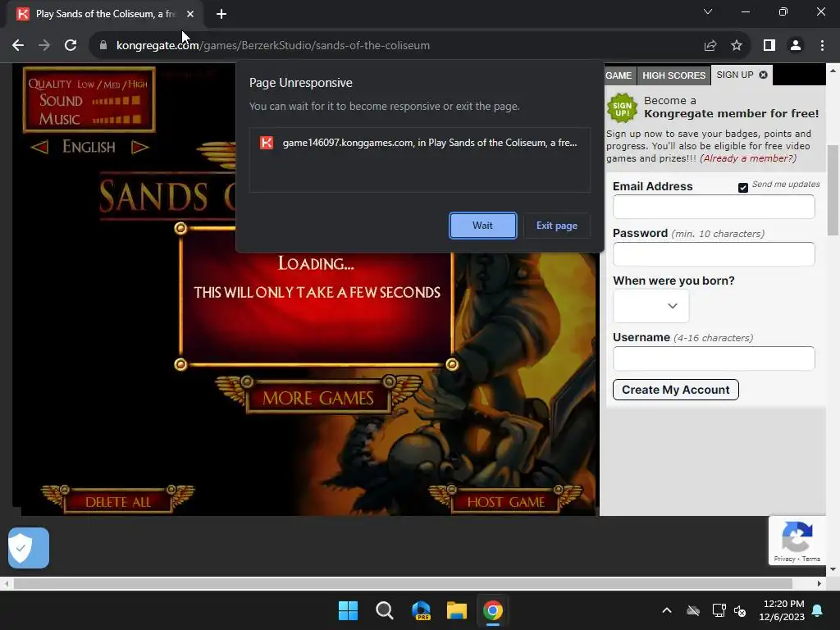The width and height of the screenshot is (840, 630).
Task: Open the reCAPTCHA Terms link
Action: [x=811, y=559]
